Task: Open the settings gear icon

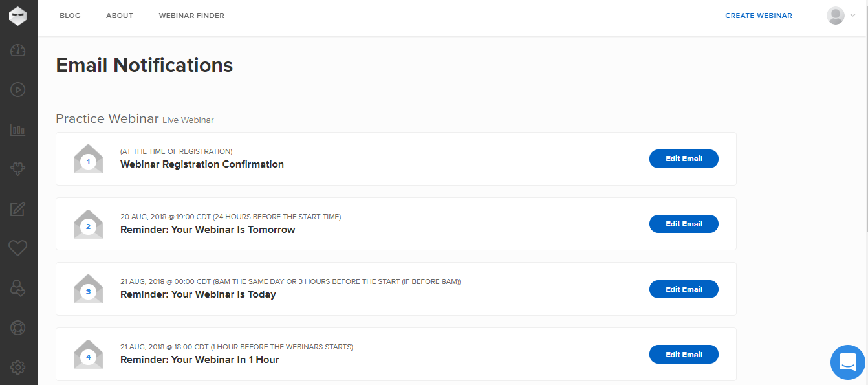Action: point(18,368)
